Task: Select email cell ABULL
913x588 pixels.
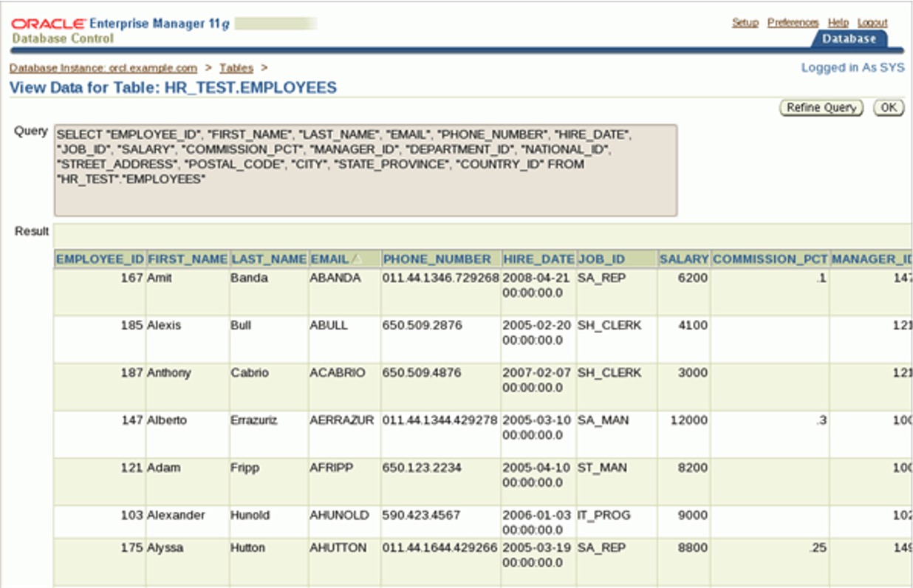Action: [x=329, y=326]
